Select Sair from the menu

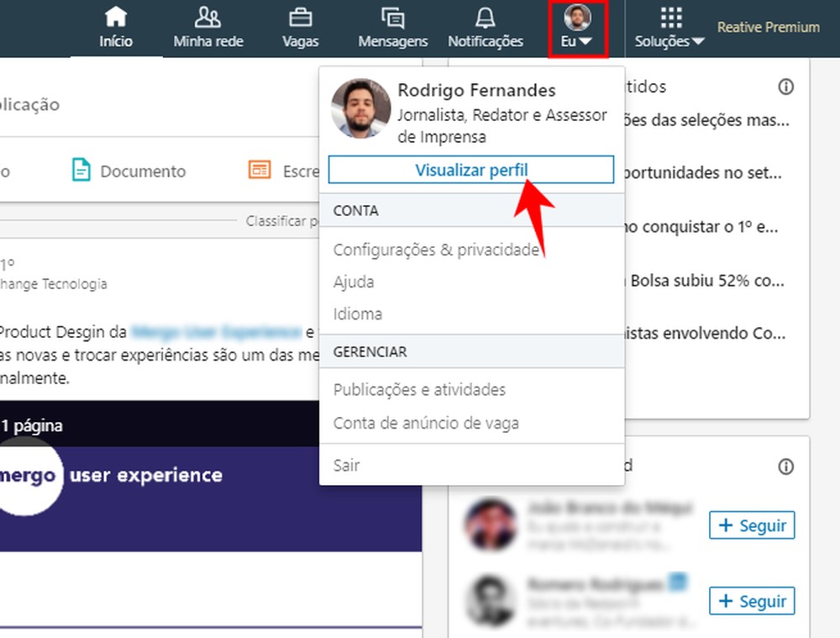[x=347, y=465]
